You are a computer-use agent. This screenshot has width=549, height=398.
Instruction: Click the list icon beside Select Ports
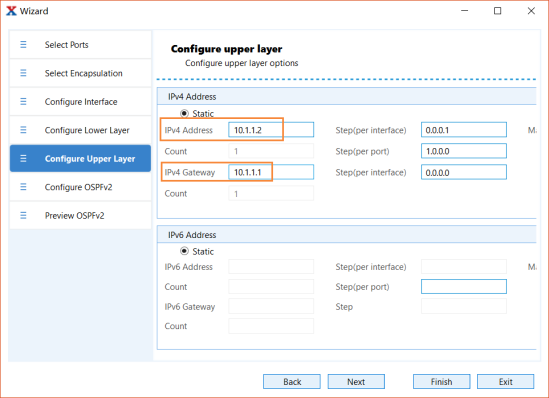[23, 44]
